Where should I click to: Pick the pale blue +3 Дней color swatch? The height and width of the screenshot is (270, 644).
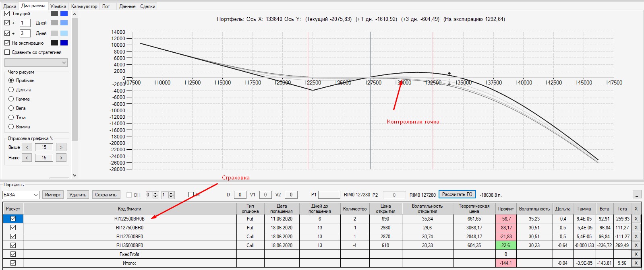point(64,33)
